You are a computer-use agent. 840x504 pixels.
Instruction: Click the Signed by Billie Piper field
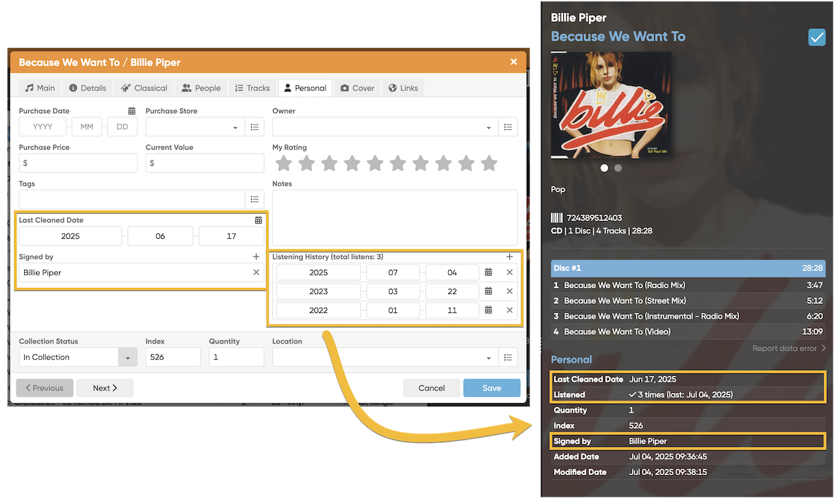(x=135, y=272)
